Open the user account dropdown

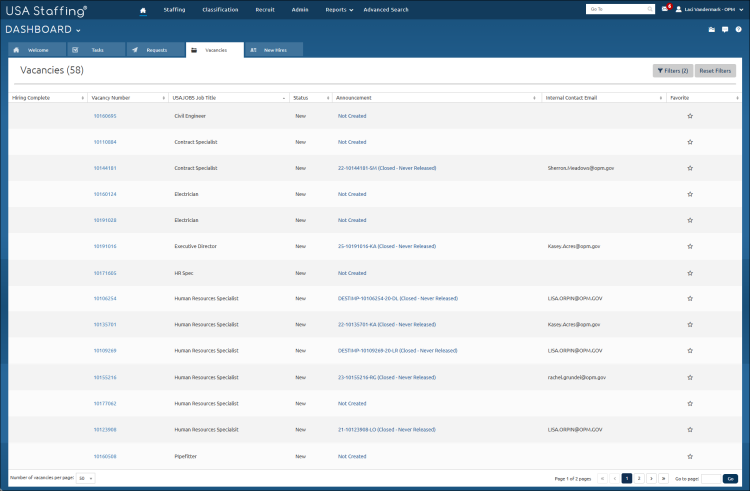point(709,9)
